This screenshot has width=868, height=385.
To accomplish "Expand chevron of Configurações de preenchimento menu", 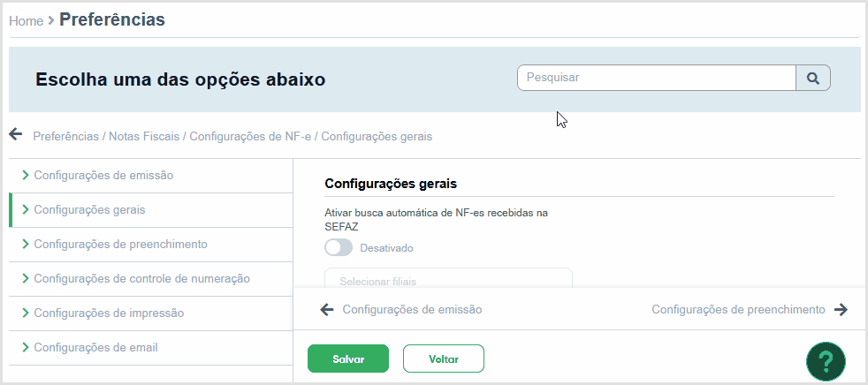I will (x=25, y=244).
